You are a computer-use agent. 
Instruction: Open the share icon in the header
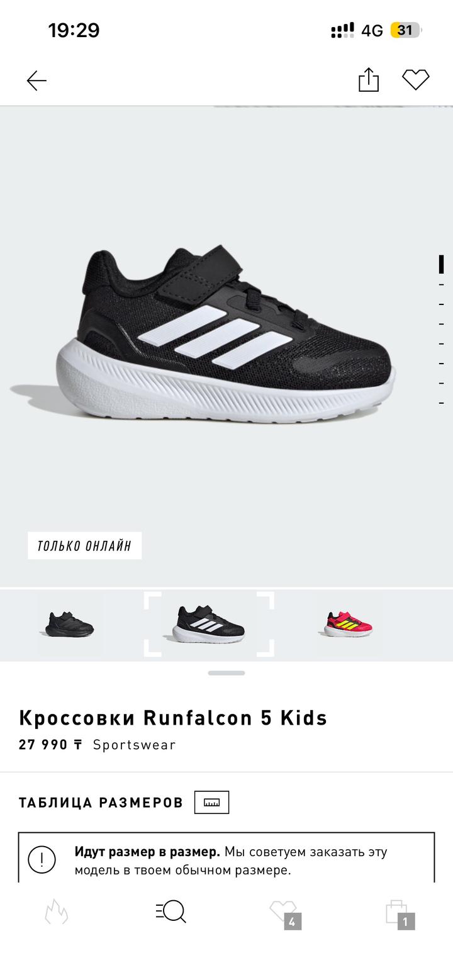pos(369,80)
